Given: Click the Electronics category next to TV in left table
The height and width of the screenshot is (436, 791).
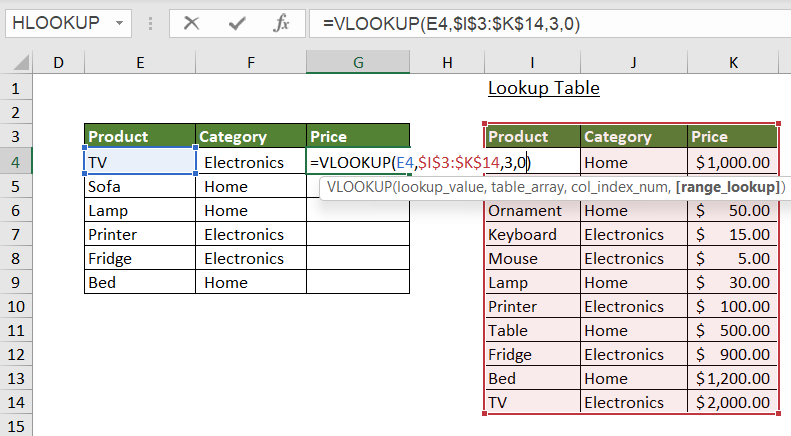Looking at the screenshot, I should coord(251,162).
